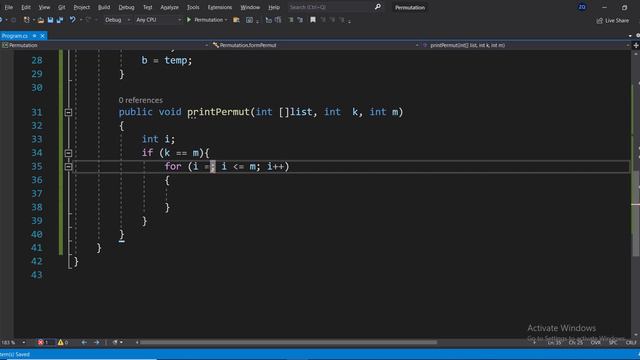Click line number 43

pos(37,275)
